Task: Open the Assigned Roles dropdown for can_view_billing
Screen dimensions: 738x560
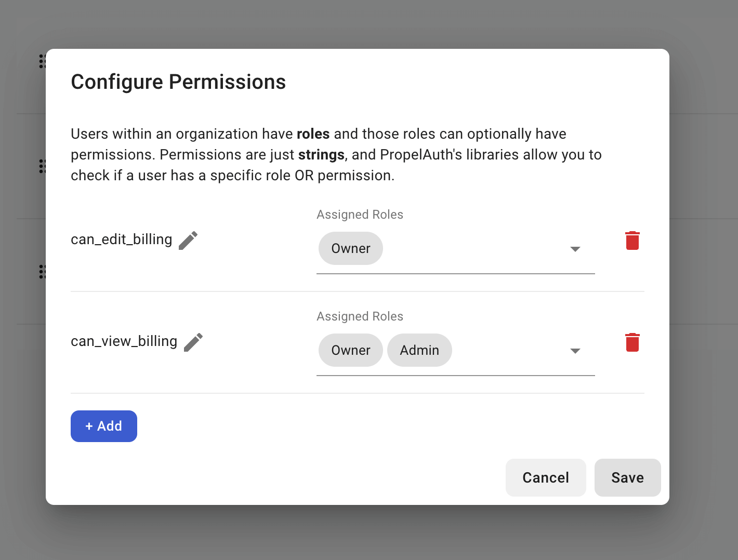Action: (x=575, y=351)
